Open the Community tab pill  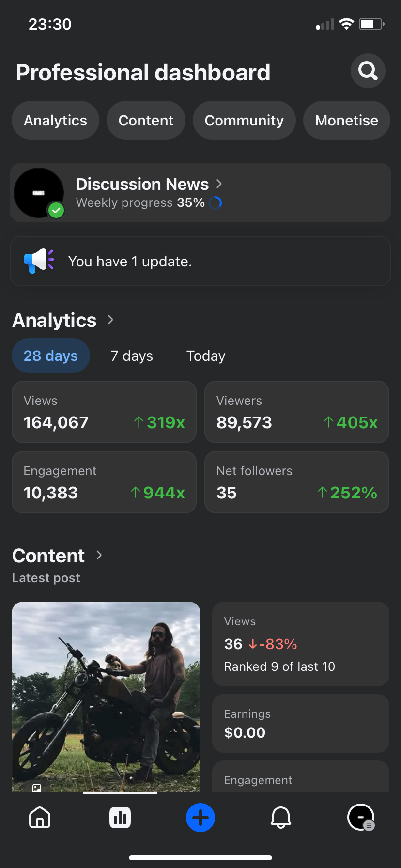click(244, 120)
